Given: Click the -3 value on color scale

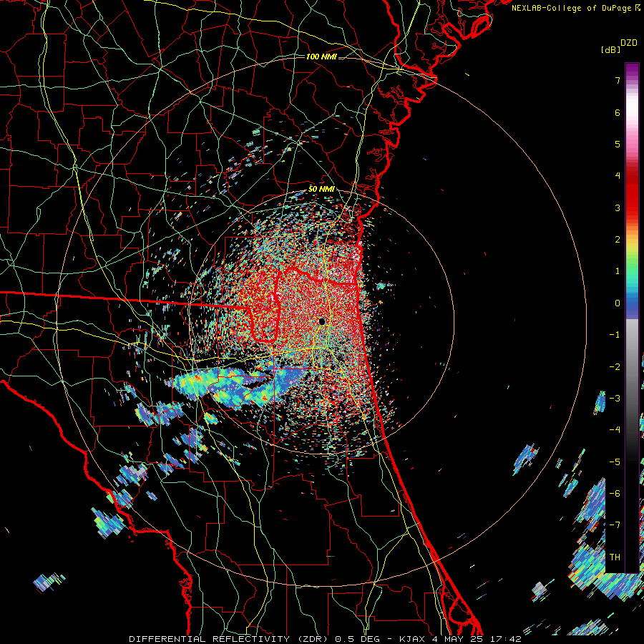Looking at the screenshot, I should pyautogui.click(x=615, y=398).
